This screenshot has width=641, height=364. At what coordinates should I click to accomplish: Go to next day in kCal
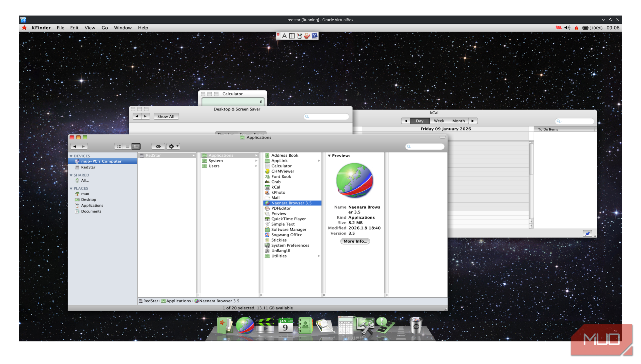point(472,121)
